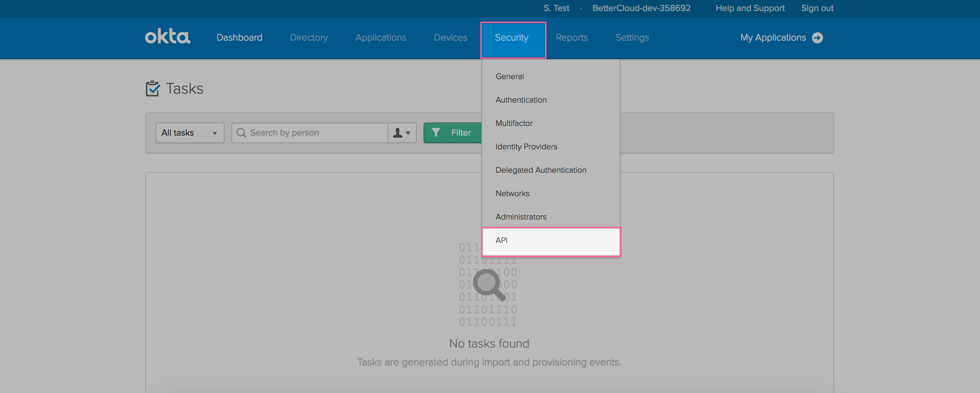Open Identity Providers settings
This screenshot has width=980, height=393.
[526, 146]
